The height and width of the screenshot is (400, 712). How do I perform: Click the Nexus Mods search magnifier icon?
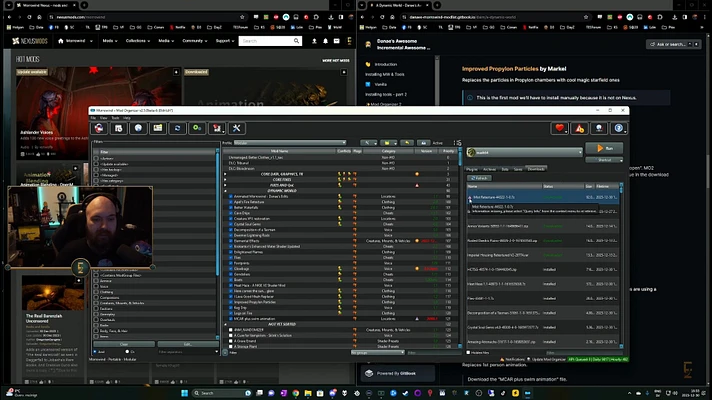pyautogui.click(x=297, y=41)
